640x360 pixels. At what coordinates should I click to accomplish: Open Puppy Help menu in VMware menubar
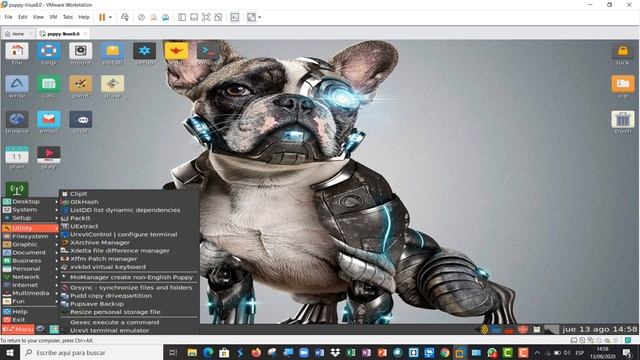pyautogui.click(x=84, y=17)
